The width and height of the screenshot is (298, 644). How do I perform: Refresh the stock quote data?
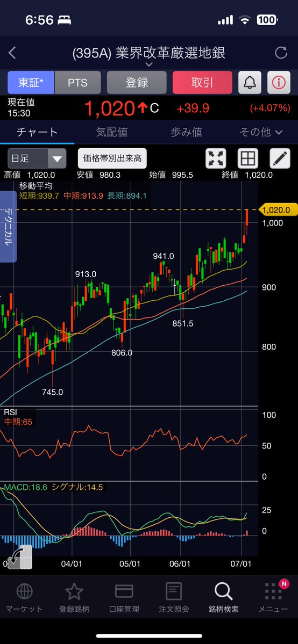281,53
